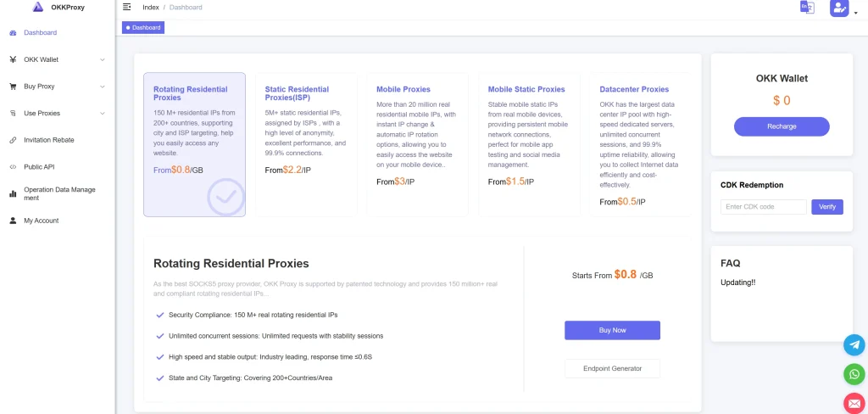Open Invitation Rebate menu item
This screenshot has height=414, width=868.
coord(48,140)
